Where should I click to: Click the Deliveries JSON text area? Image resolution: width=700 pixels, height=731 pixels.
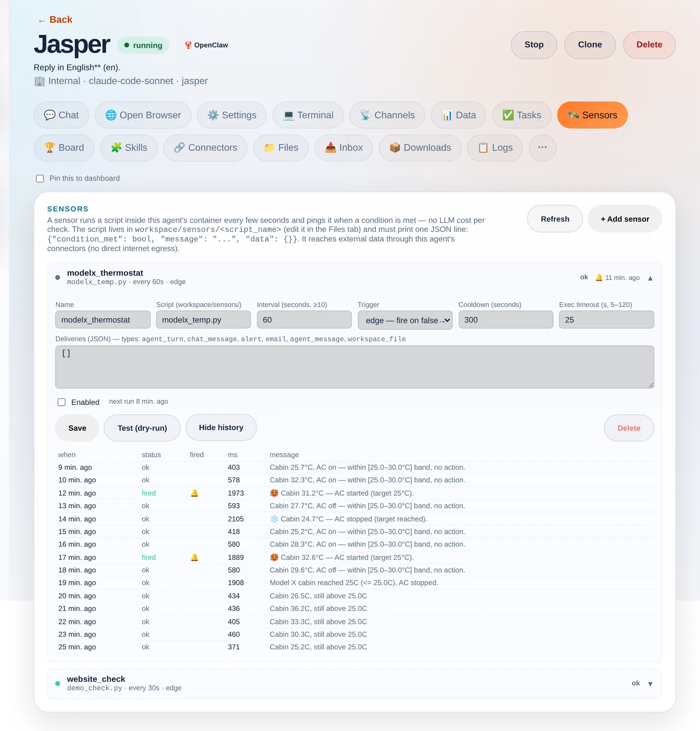click(354, 367)
